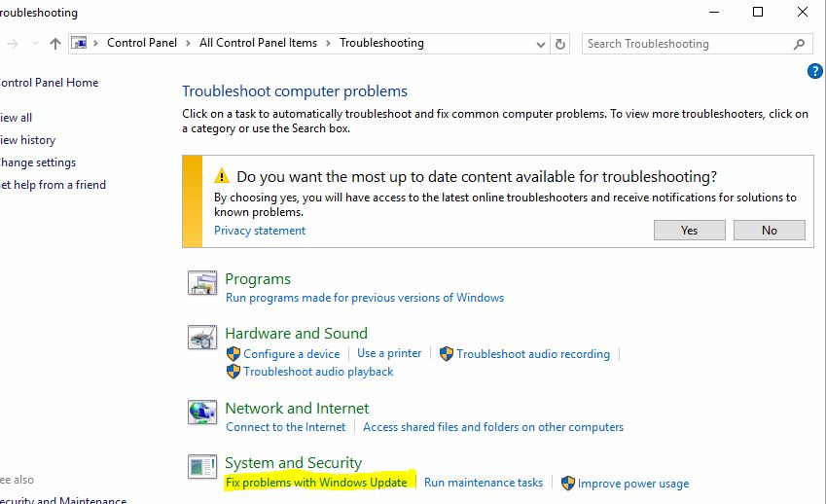Click View history in sidebar
Screen dimensions: 826x504
point(27,140)
